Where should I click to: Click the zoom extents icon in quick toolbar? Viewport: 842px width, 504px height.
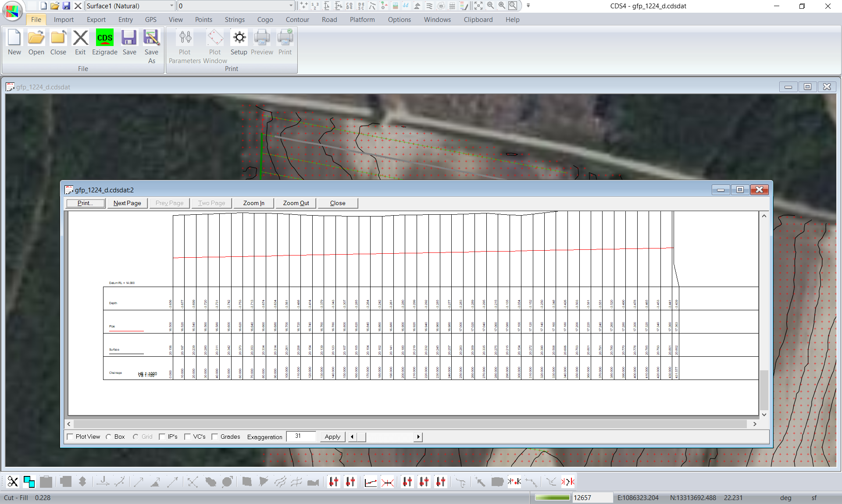(x=478, y=6)
